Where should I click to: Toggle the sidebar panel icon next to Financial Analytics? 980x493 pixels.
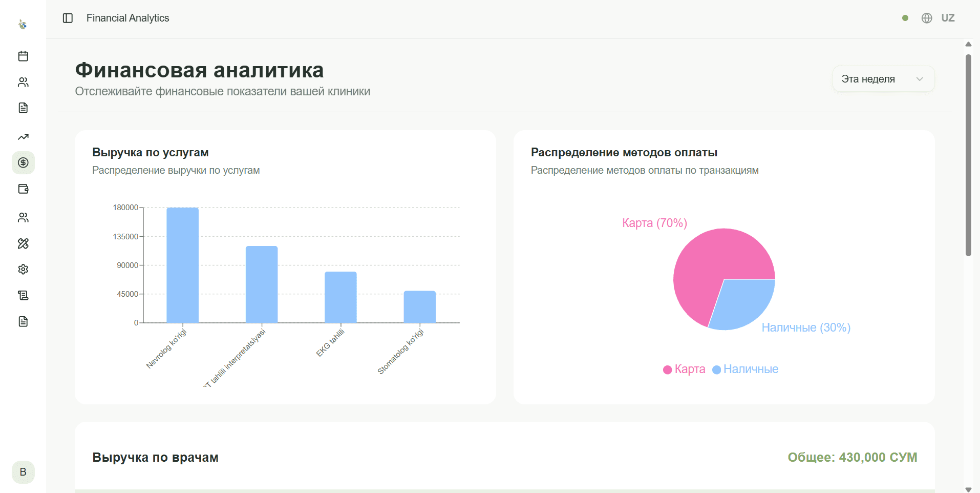(x=68, y=18)
